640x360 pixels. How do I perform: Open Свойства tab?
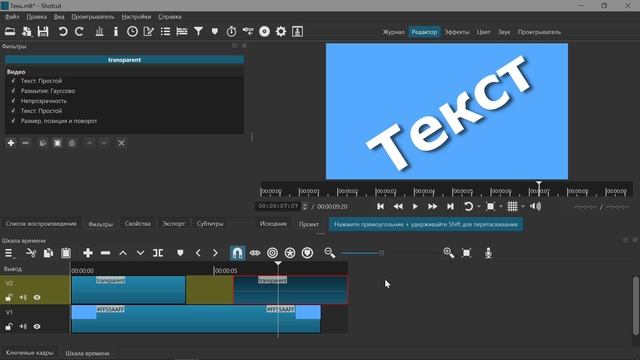(138, 224)
